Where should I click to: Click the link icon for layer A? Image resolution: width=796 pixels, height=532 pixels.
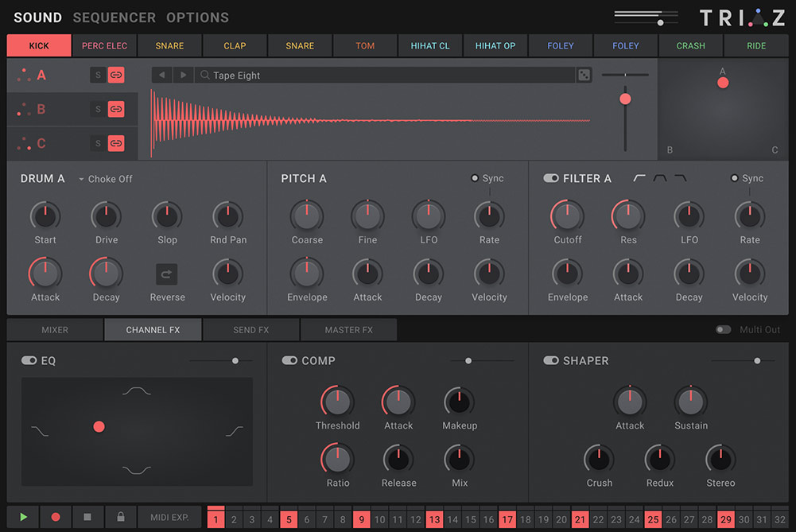(x=116, y=75)
